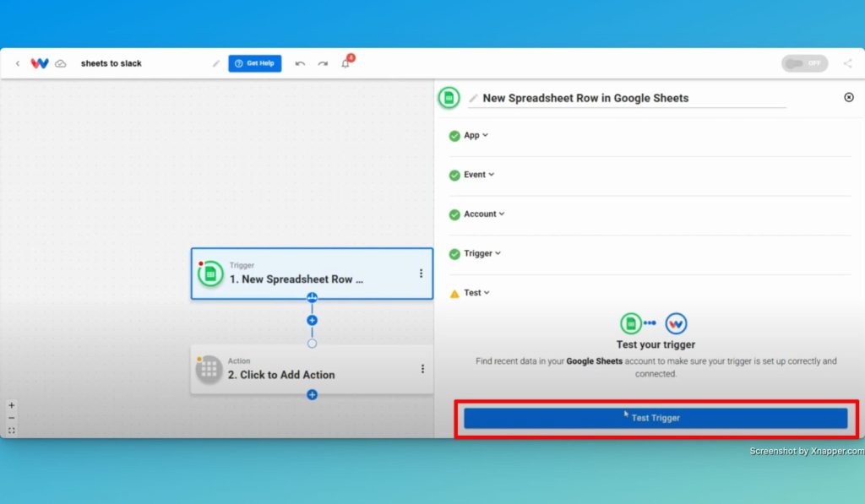Redo the last change

click(323, 63)
